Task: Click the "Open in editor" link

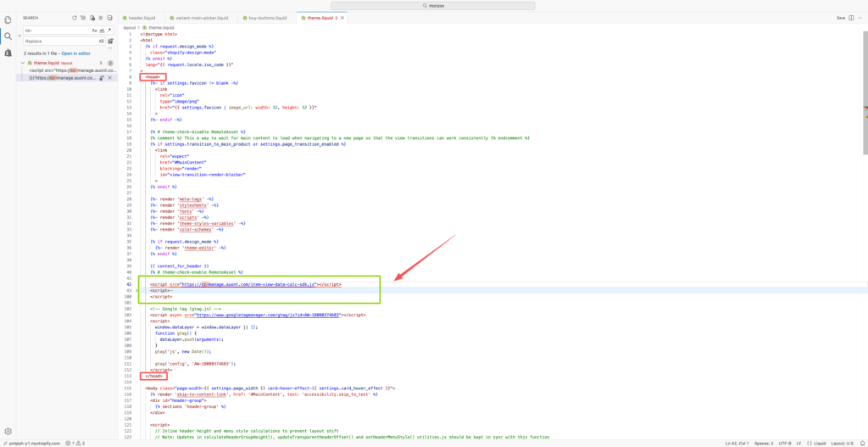Action: 75,53
